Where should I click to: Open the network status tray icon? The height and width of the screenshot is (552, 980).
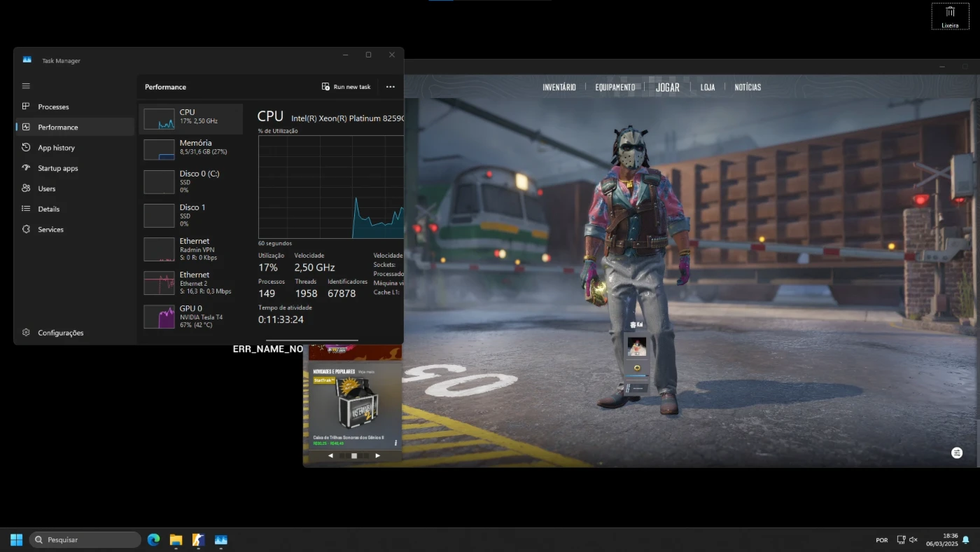point(901,540)
